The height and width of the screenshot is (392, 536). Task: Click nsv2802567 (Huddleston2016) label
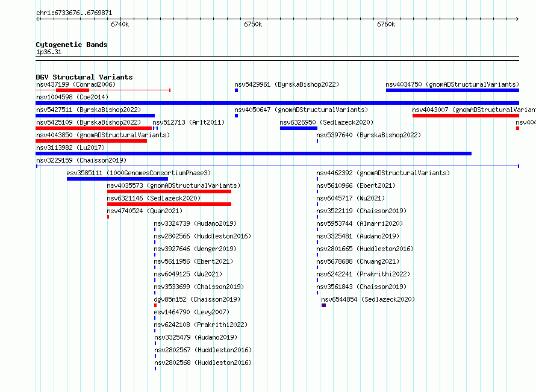click(x=203, y=350)
